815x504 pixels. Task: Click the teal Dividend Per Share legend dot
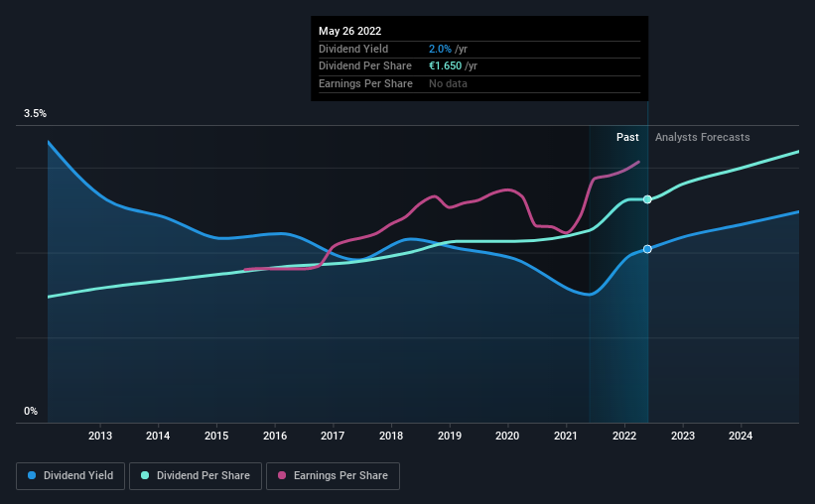[x=145, y=475]
